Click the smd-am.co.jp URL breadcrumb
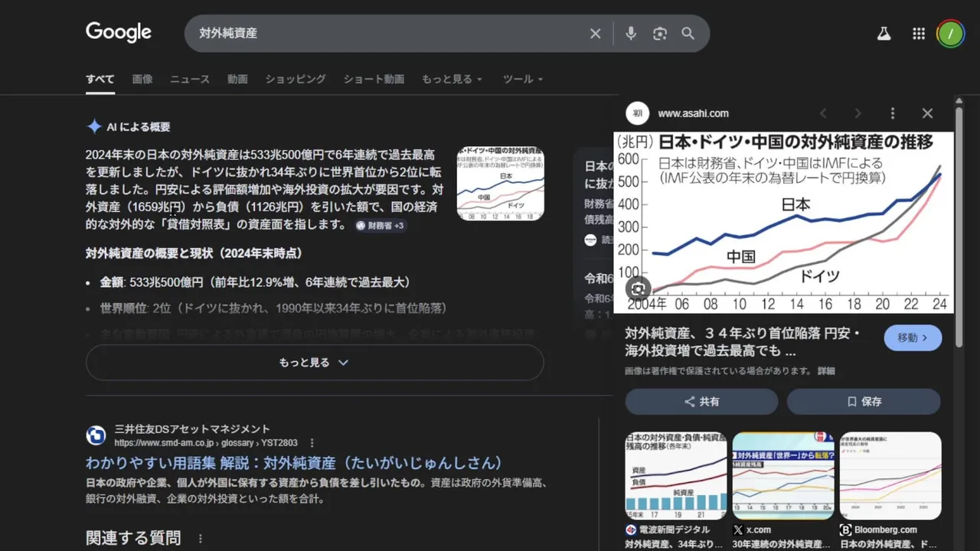The height and width of the screenshot is (551, 980). [206, 443]
